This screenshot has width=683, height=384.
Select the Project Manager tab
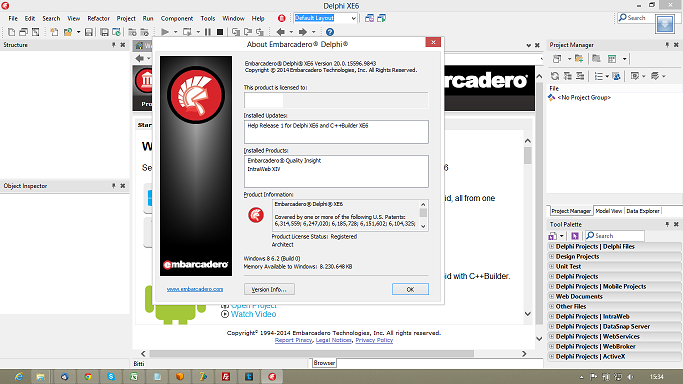pos(571,211)
